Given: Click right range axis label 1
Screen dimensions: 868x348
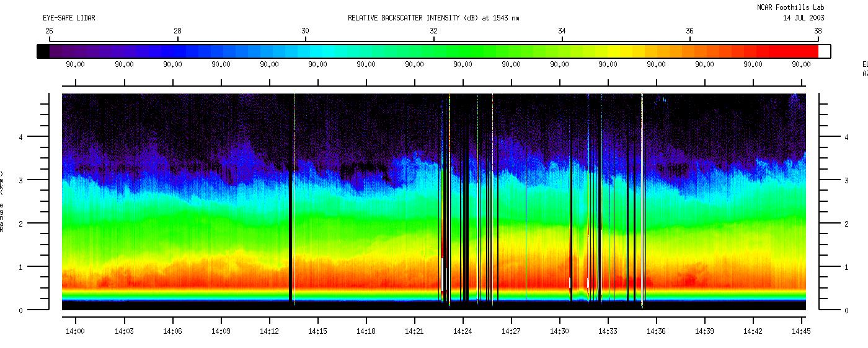Looking at the screenshot, I should 847,267.
